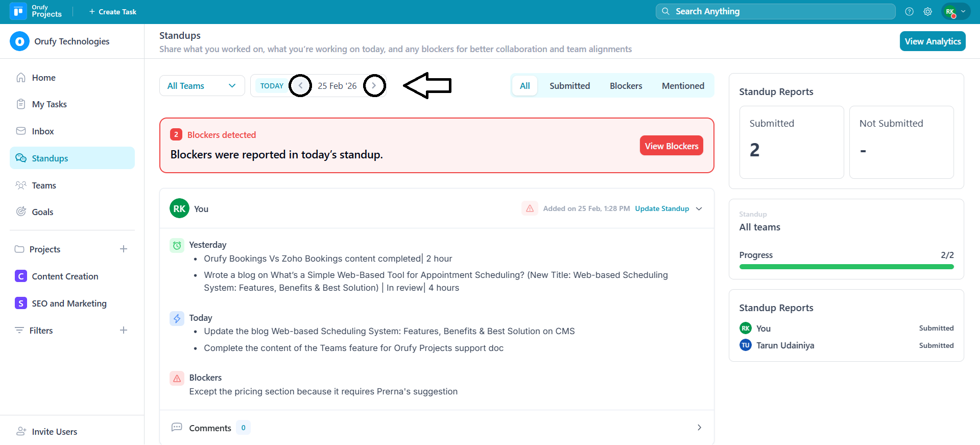Collapse your standup entry chevron

[x=699, y=208]
